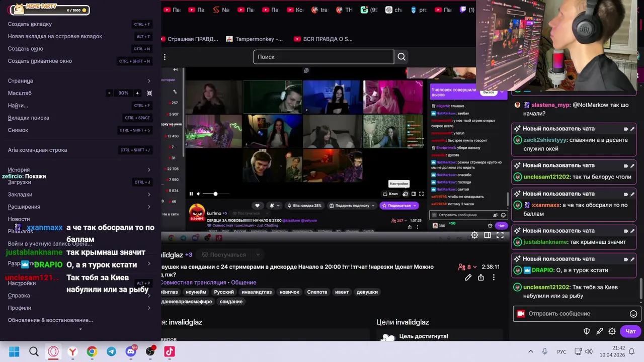Click the search magnifier button beside Поиск
The image size is (644, 362).
(401, 57)
